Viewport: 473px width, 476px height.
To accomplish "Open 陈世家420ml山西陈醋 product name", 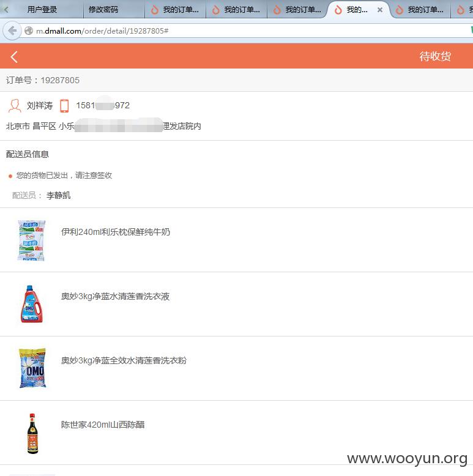I will coord(103,425).
